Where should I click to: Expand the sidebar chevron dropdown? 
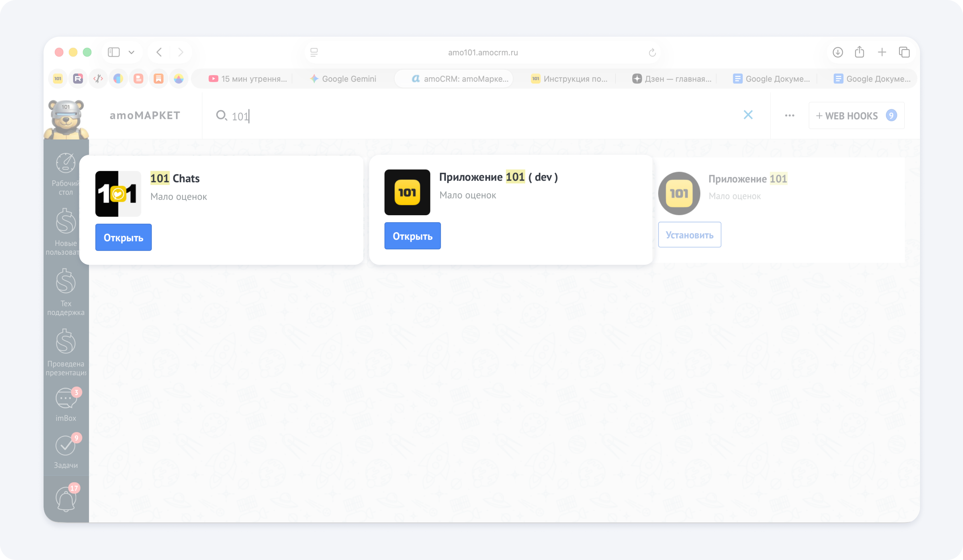(x=132, y=52)
